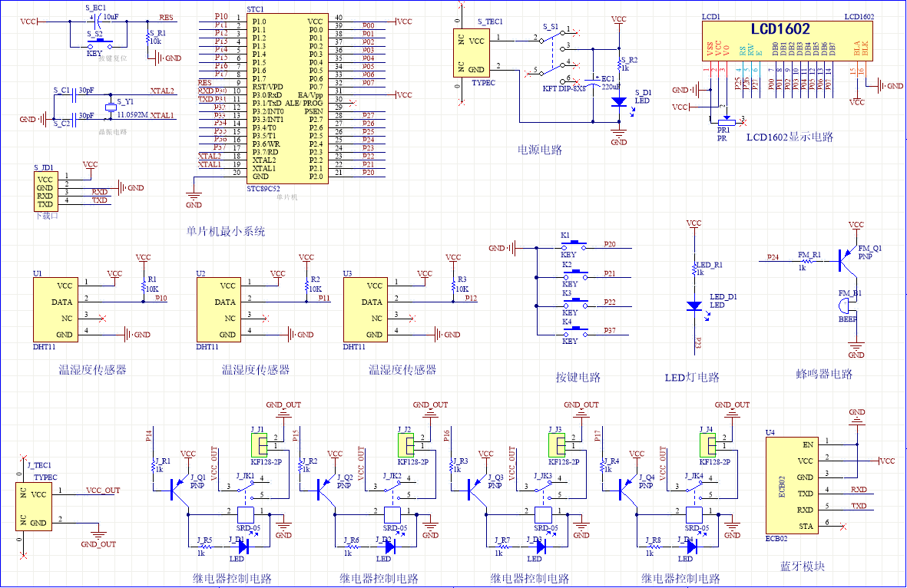This screenshot has height=588, width=907.
Task: Click the P24 net label near FM_R1
Action: 773,256
